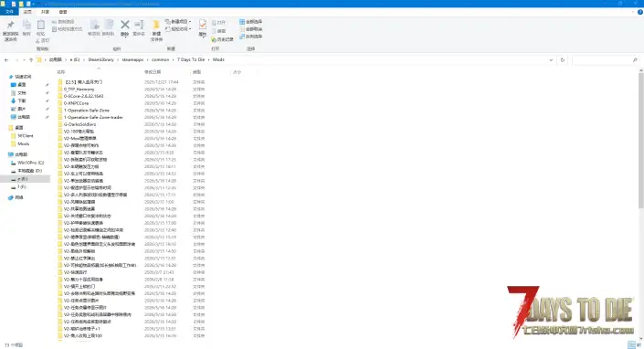644x349 pixels.
Task: Expand breadcrumb chevron after SteamLibrary
Action: (118, 60)
